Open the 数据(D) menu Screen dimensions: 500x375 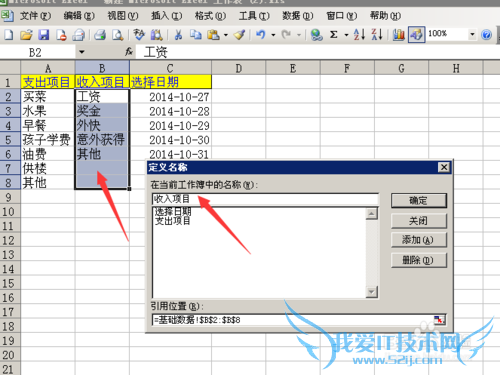pos(298,16)
